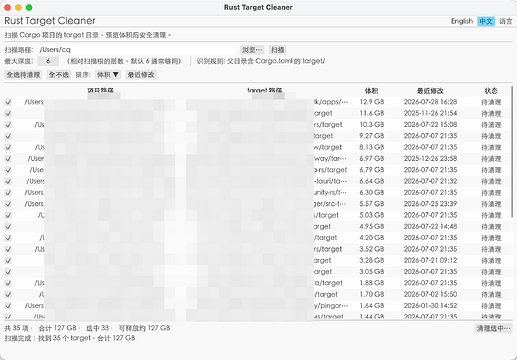Select all pending with 全选待清理

23,75
